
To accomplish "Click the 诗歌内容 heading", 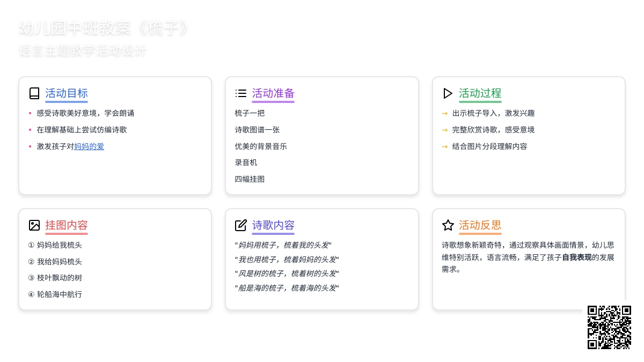I will [273, 225].
